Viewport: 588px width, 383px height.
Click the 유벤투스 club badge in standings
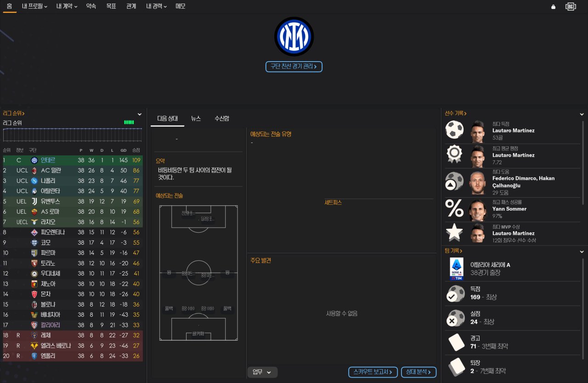(x=34, y=201)
